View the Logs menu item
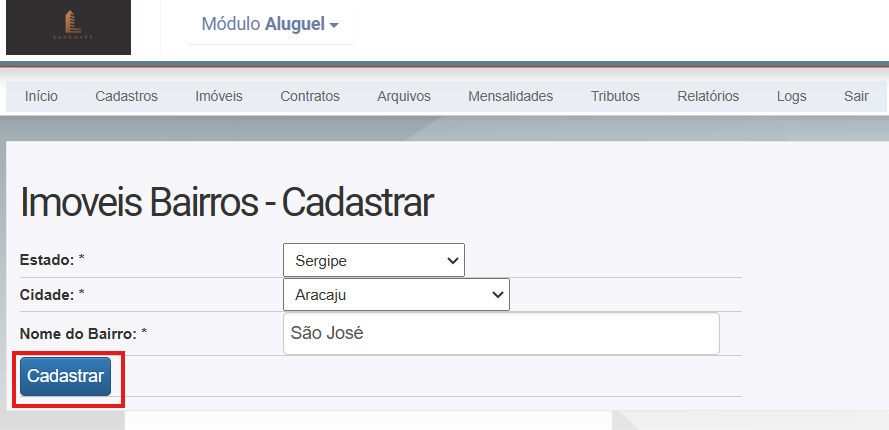The image size is (889, 430). pyautogui.click(x=791, y=96)
